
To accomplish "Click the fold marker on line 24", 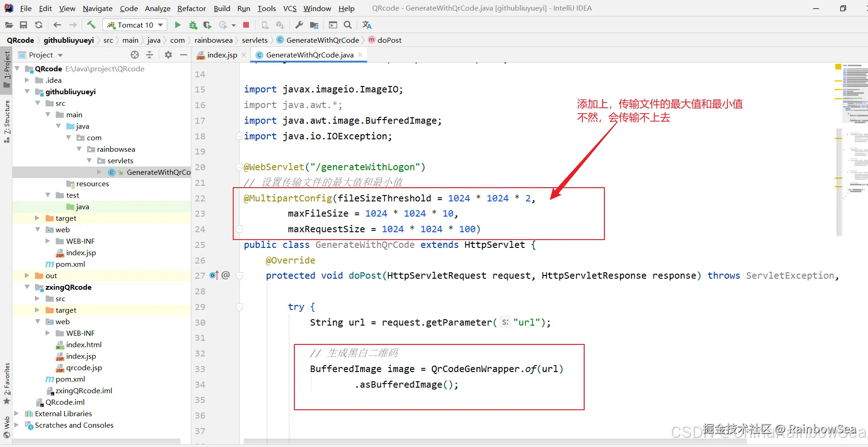I will click(239, 229).
